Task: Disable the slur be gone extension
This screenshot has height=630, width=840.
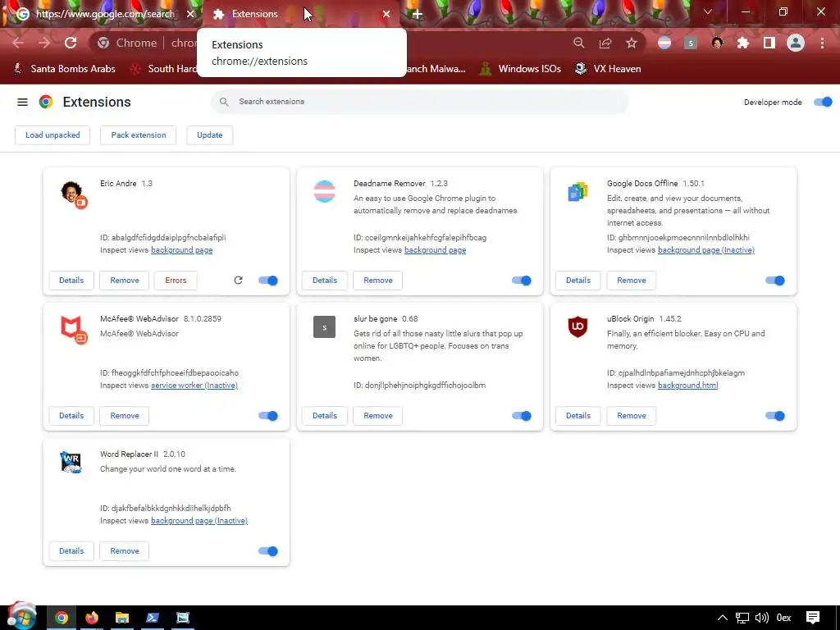Action: pos(522,416)
